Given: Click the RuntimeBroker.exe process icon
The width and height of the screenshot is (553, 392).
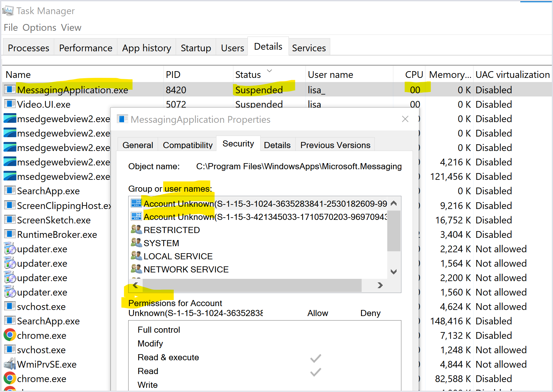Looking at the screenshot, I should [10, 234].
